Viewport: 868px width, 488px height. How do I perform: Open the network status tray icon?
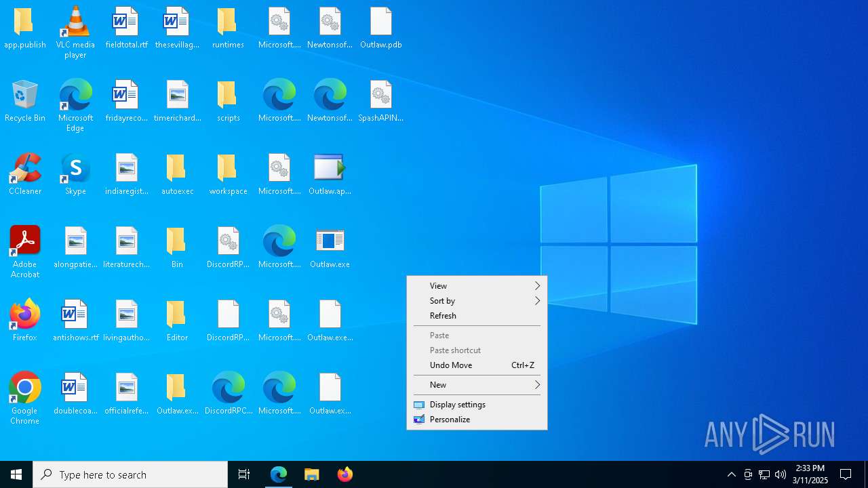pos(764,474)
